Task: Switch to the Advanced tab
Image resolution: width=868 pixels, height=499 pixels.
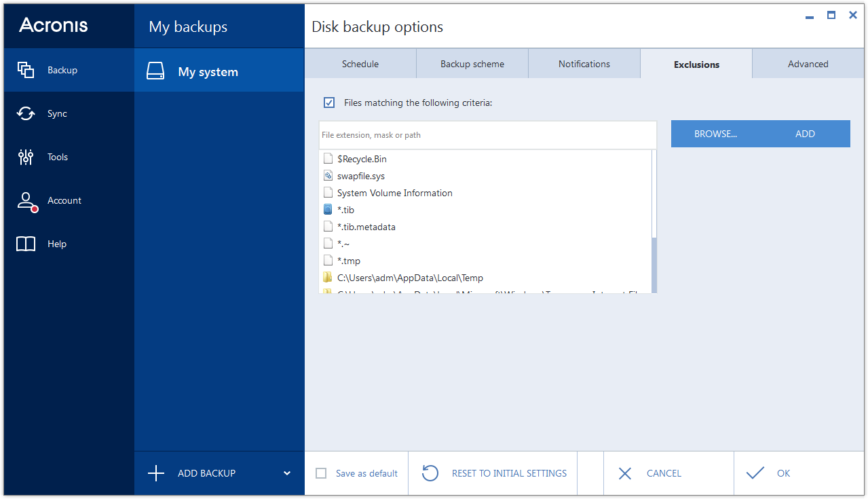Action: click(808, 64)
